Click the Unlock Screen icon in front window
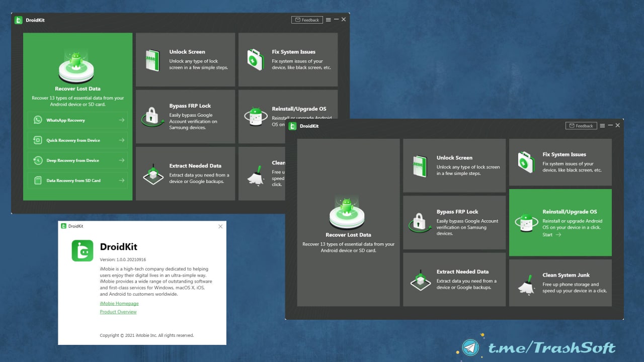 tap(420, 166)
